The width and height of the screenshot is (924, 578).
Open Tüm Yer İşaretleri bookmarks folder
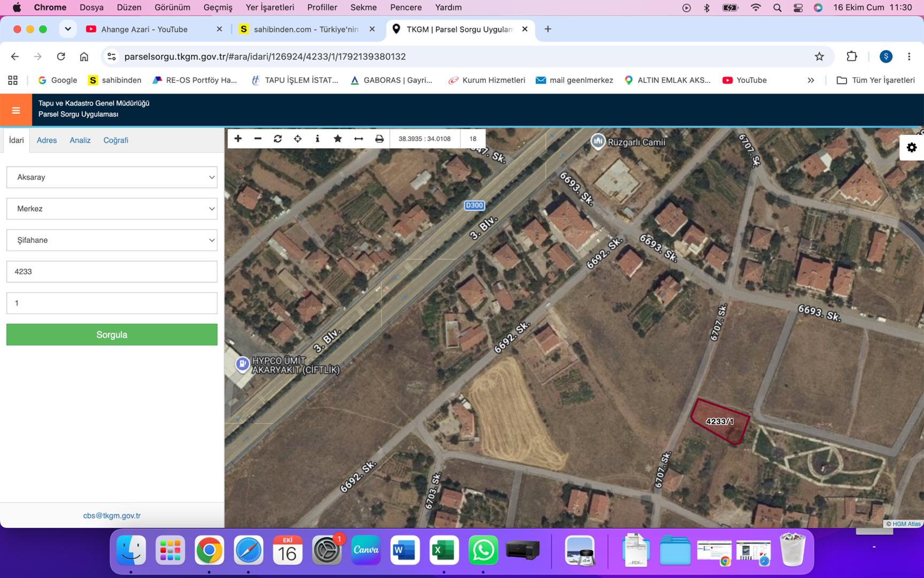point(875,80)
